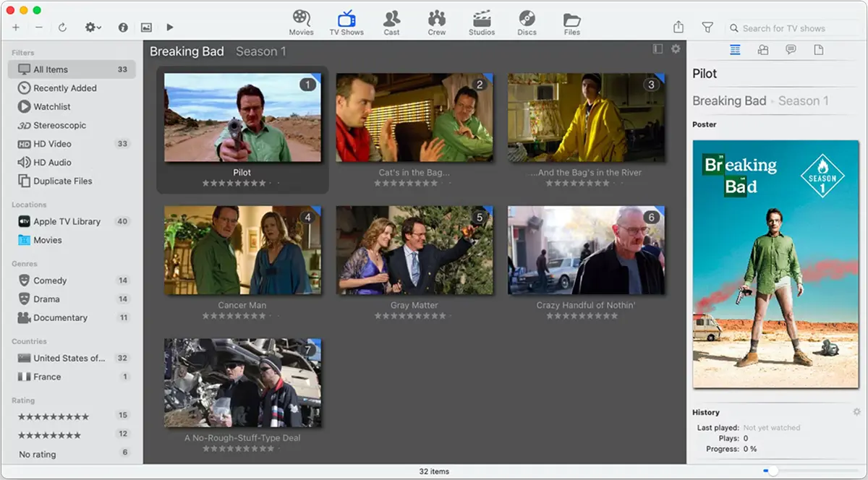Click Cancer Man episode title
This screenshot has width=868, height=480.
242,305
